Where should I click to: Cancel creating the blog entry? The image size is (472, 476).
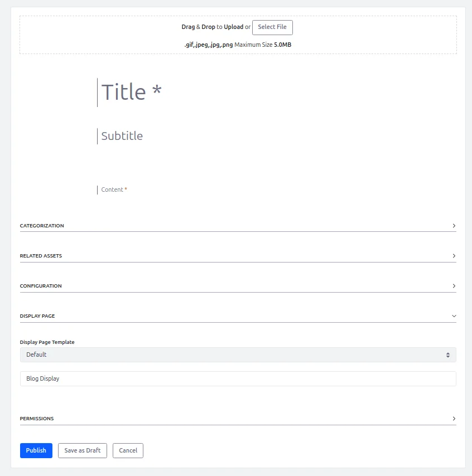click(x=128, y=450)
